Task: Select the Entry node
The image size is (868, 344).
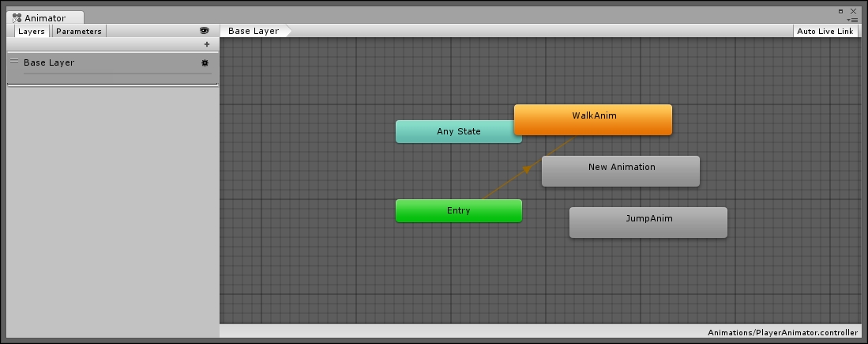Action: [458, 211]
